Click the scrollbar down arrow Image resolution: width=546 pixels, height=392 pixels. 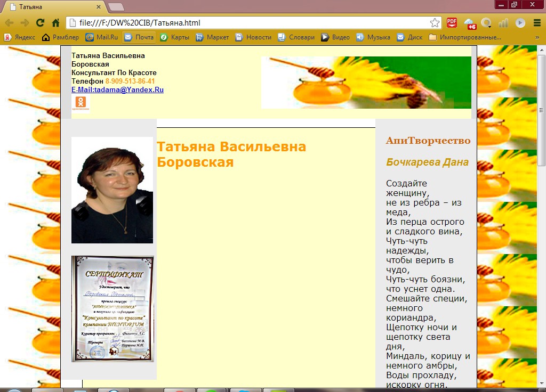[x=541, y=383]
